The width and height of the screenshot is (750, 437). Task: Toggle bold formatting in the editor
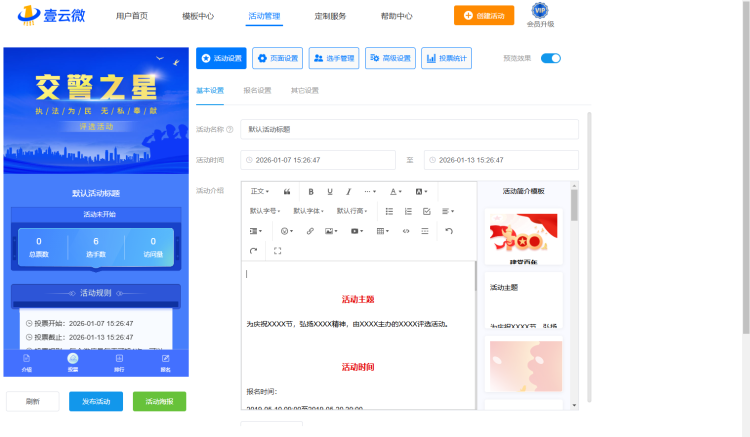point(311,191)
